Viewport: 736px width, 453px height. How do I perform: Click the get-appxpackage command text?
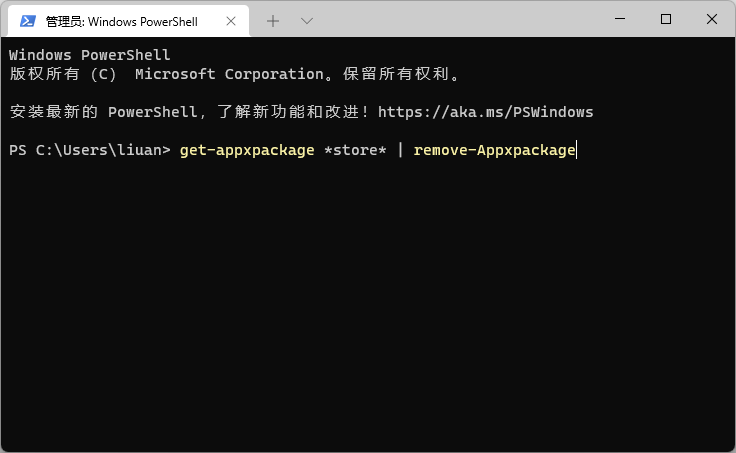(247, 150)
